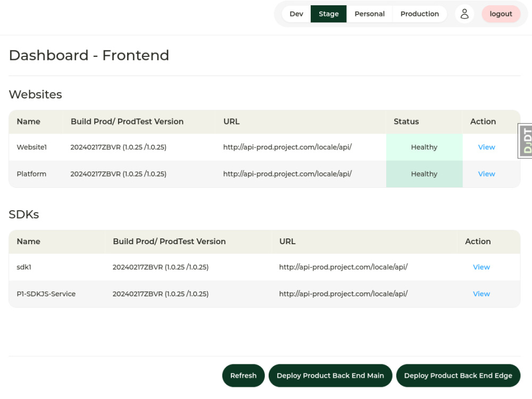Click the Dashboard - Frontend heading
Viewport: 532px width, 399px height.
click(x=89, y=55)
